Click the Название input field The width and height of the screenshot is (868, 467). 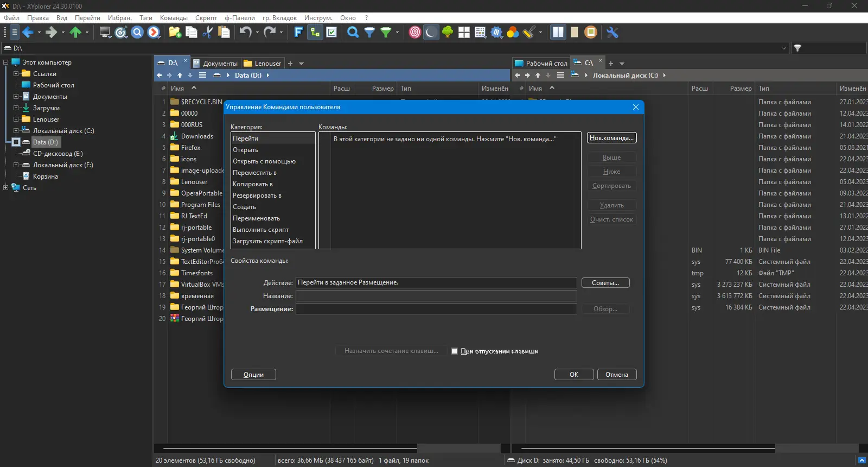click(x=436, y=296)
